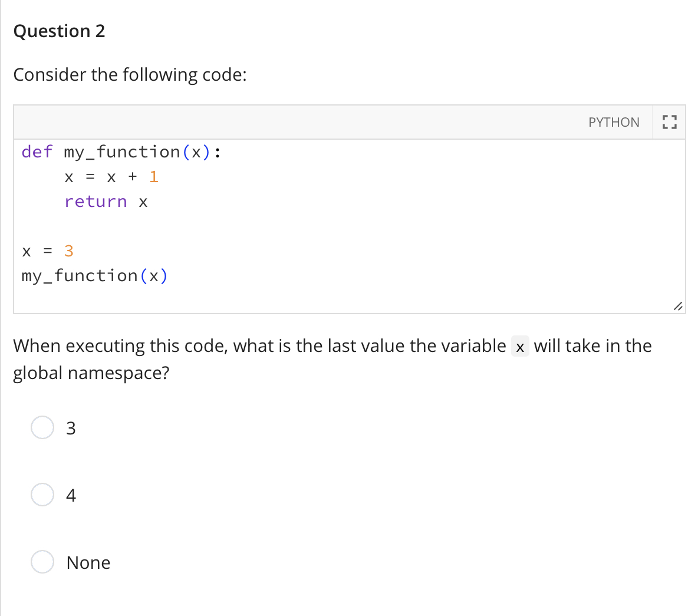Image resolution: width=698 pixels, height=616 pixels.
Task: Click the Question 2 heading
Action: tap(59, 31)
